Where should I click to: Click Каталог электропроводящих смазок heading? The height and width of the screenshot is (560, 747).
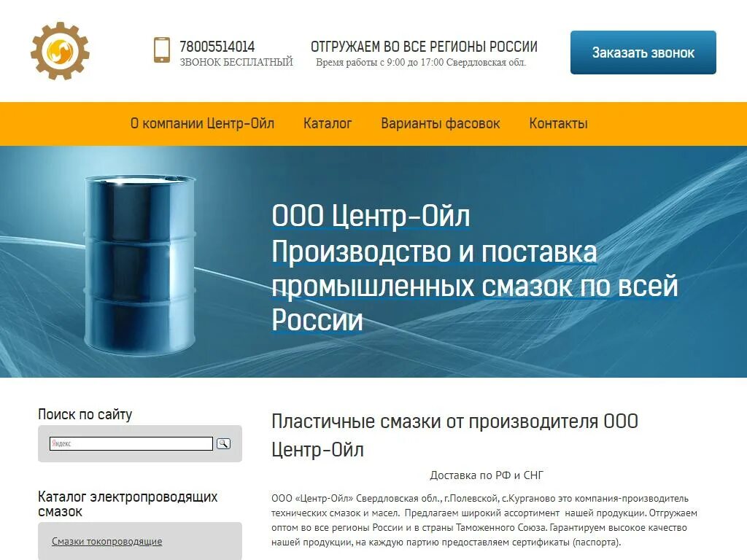tap(128, 504)
